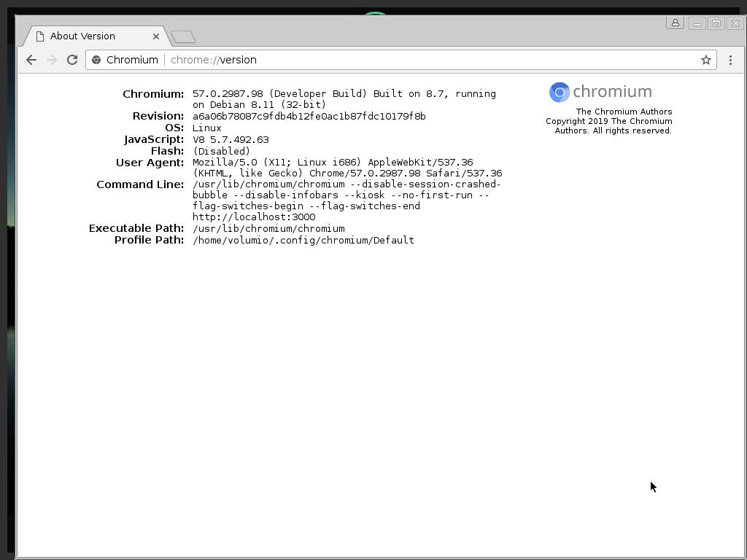Viewport: 747px width, 560px height.
Task: Click the OS value Linux
Action: tap(206, 128)
